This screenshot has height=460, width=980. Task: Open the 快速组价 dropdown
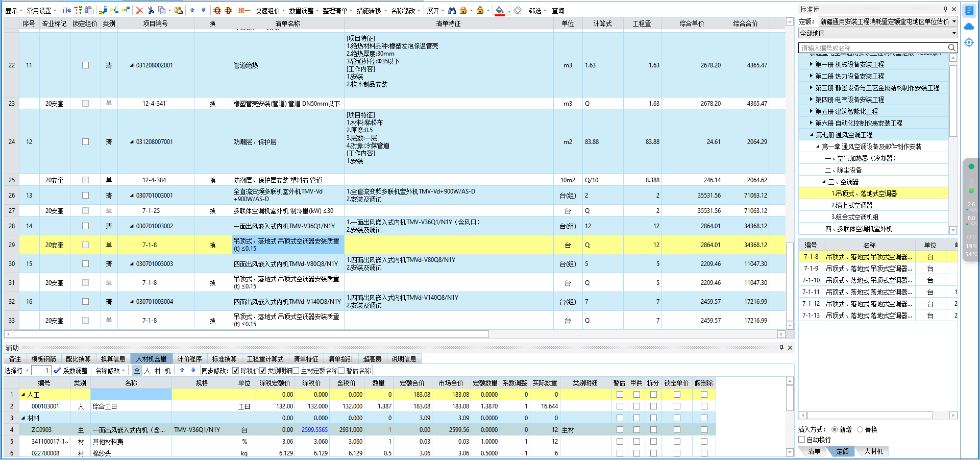(271, 10)
